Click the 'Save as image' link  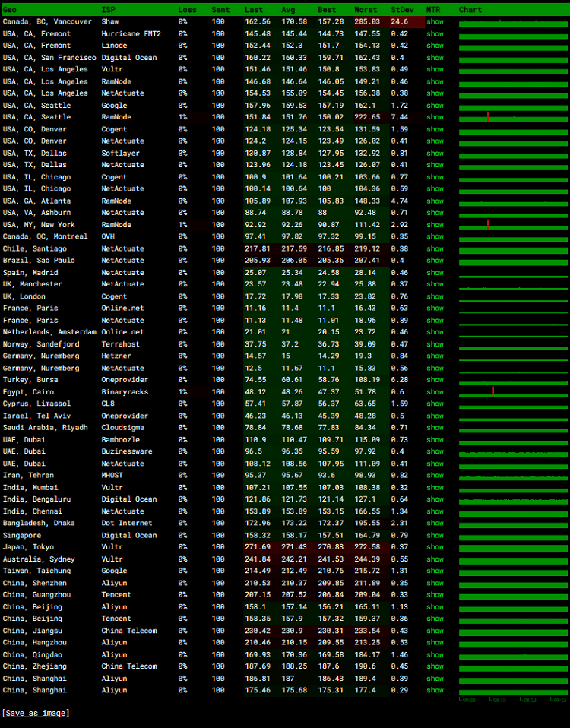36,713
